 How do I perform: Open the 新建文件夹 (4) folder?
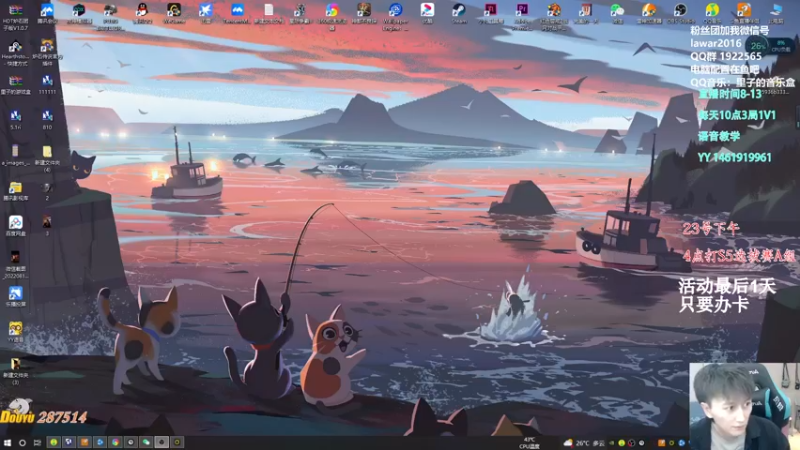[47, 158]
